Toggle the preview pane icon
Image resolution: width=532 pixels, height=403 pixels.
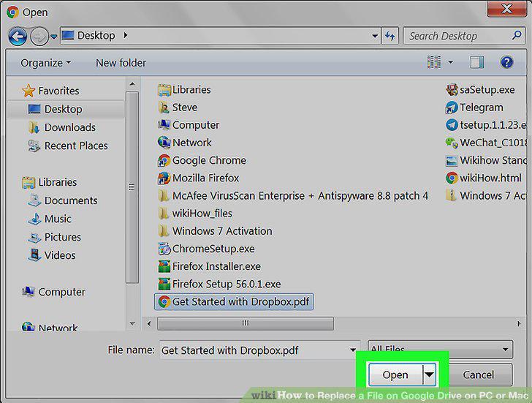pos(476,62)
